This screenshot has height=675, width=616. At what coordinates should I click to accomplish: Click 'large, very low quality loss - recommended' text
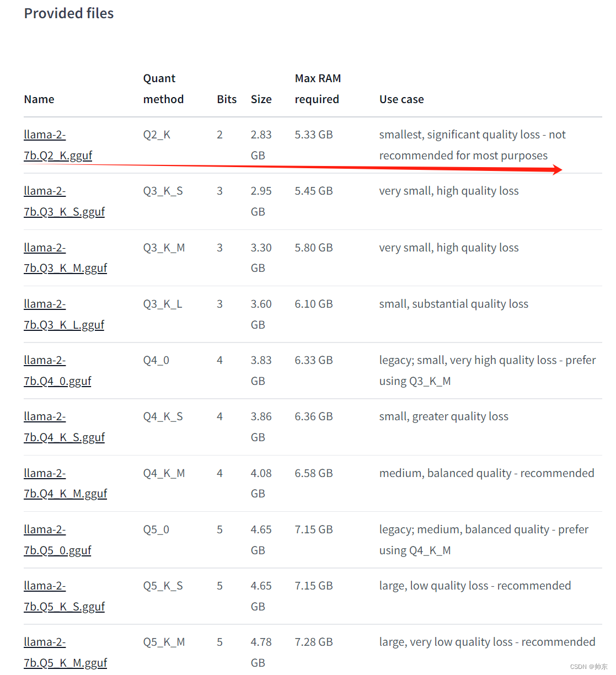click(x=488, y=642)
